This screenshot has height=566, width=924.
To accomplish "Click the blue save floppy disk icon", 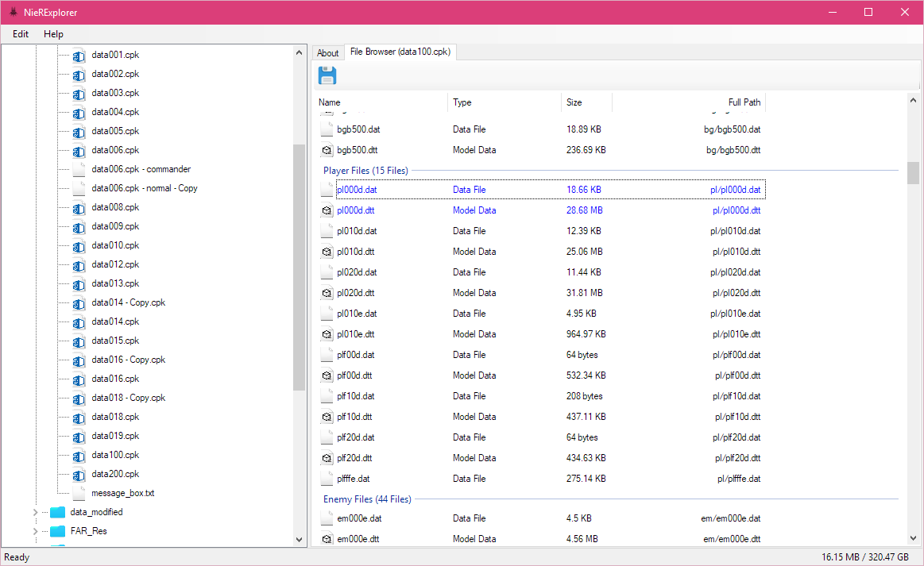I will [327, 76].
